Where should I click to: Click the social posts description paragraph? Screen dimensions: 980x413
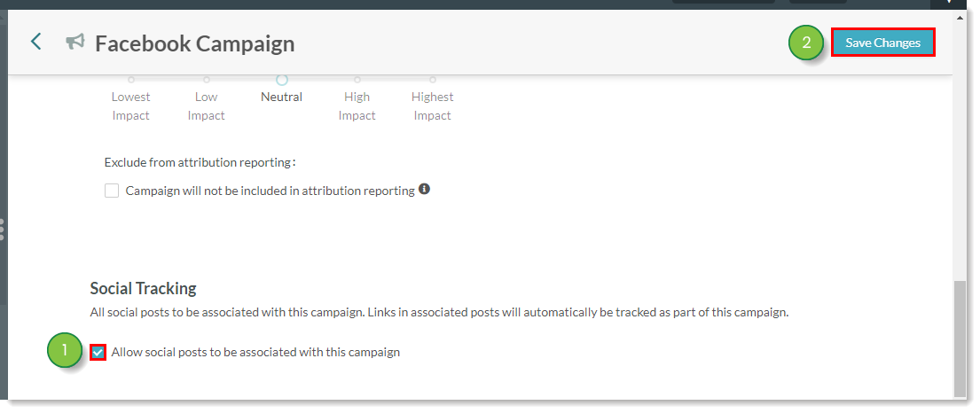point(439,312)
